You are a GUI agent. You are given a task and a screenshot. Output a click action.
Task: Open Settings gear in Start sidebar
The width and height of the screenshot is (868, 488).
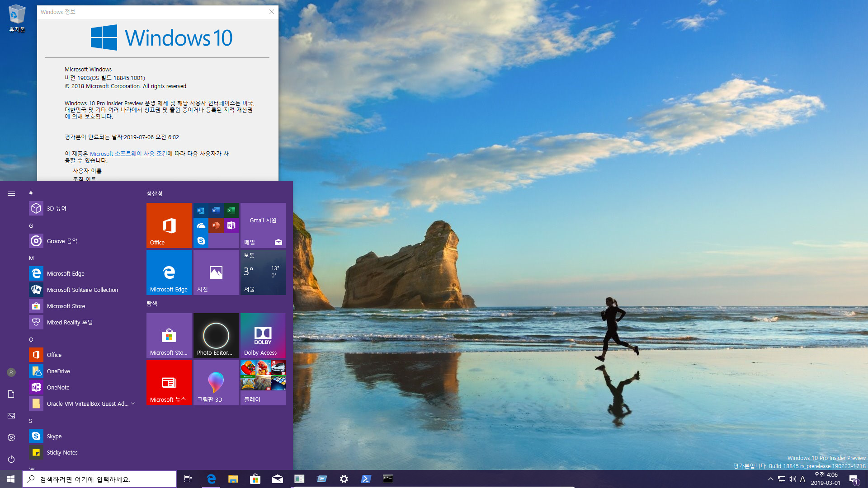point(11,437)
